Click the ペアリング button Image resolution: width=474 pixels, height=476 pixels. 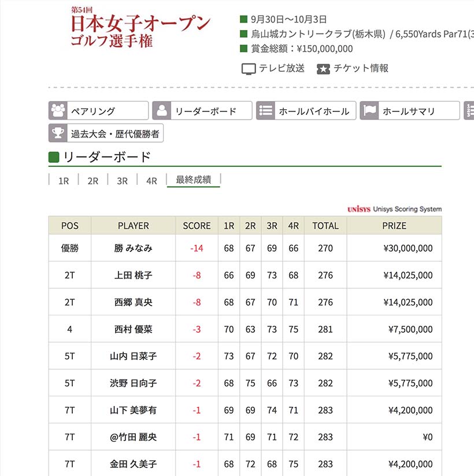pos(99,111)
